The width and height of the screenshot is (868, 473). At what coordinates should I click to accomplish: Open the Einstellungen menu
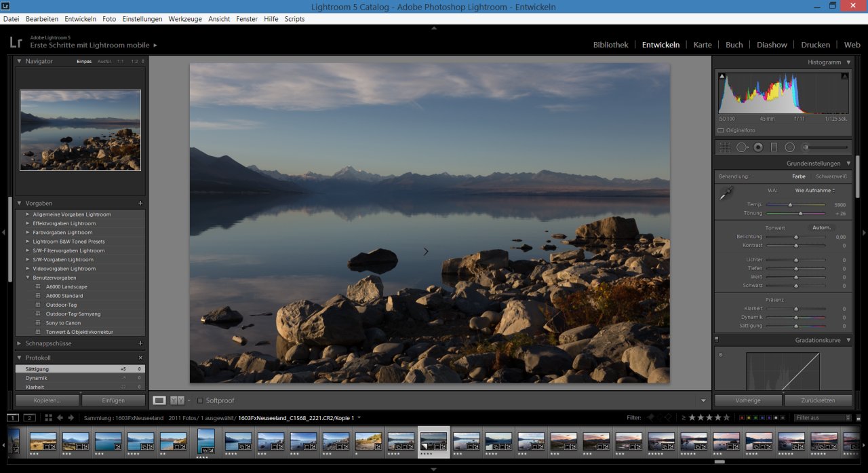point(142,19)
